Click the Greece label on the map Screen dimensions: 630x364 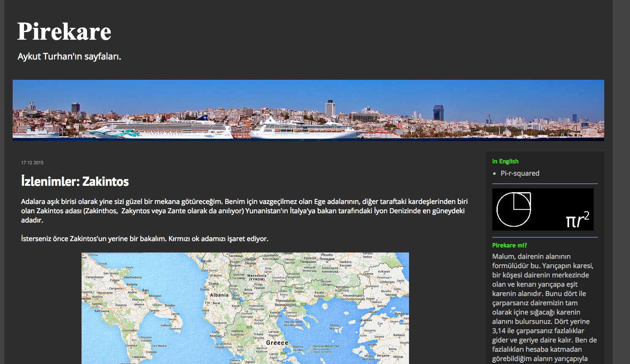click(277, 343)
